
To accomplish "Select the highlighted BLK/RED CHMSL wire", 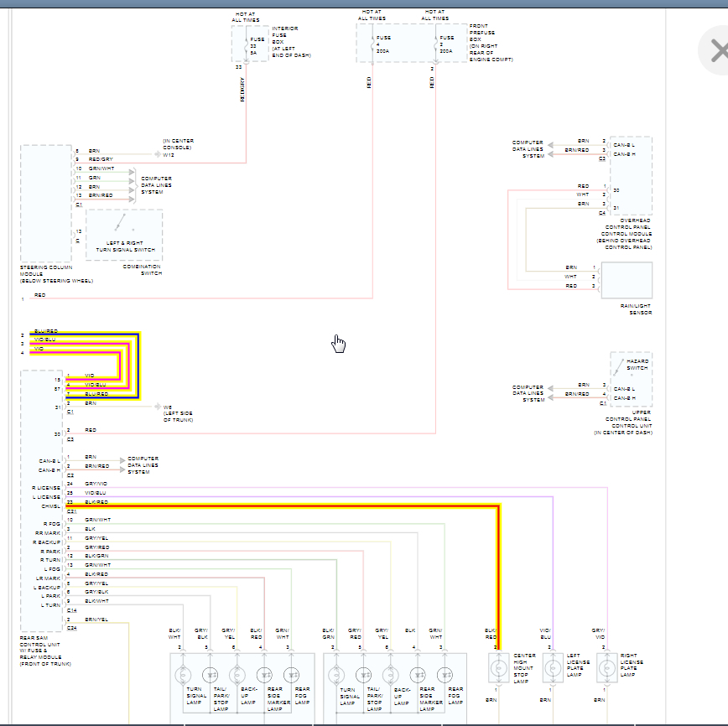I will click(x=294, y=506).
